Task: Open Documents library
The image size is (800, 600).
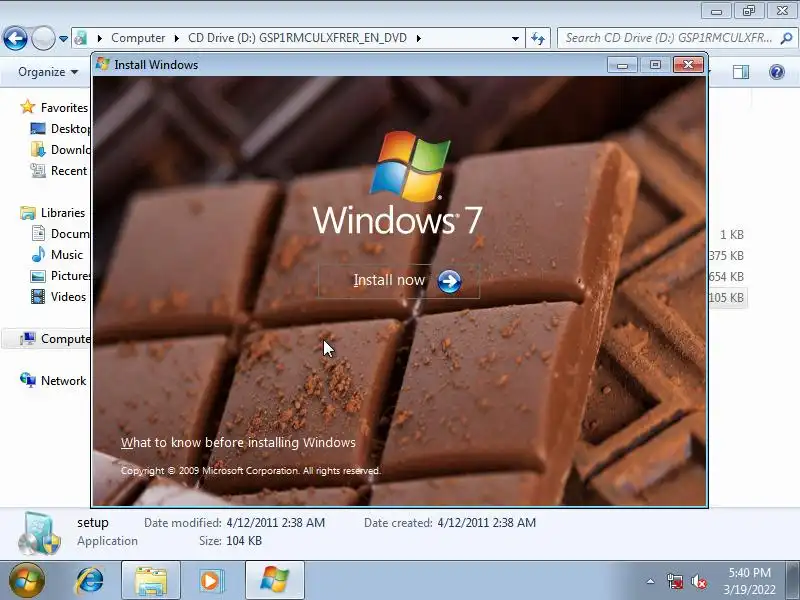Action: pos(70,233)
